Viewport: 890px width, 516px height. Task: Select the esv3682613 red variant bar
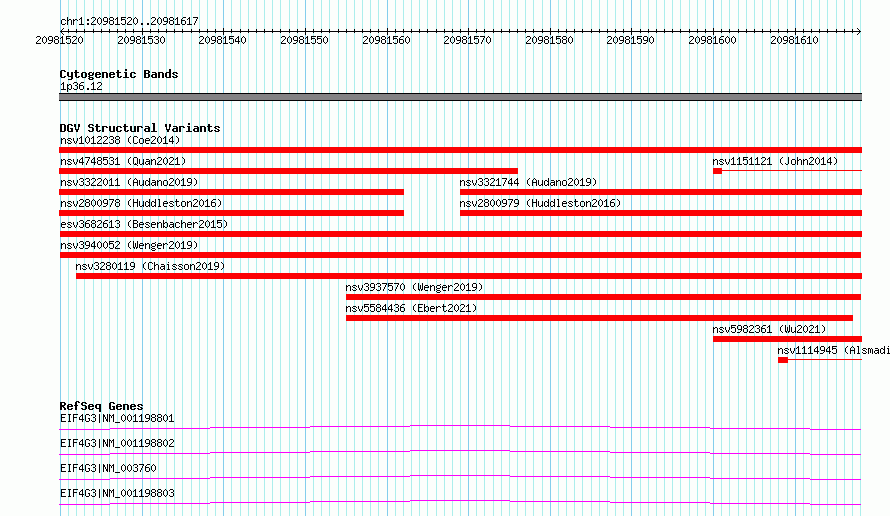tap(460, 234)
